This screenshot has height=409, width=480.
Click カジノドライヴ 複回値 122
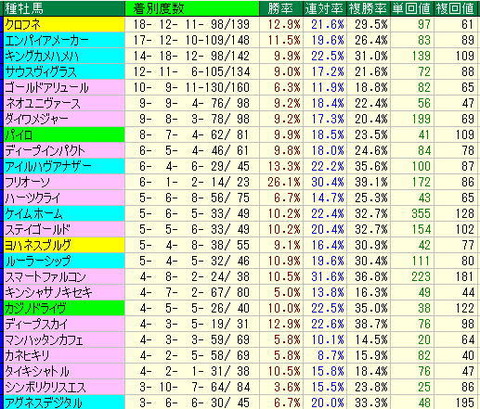pyautogui.click(x=465, y=308)
